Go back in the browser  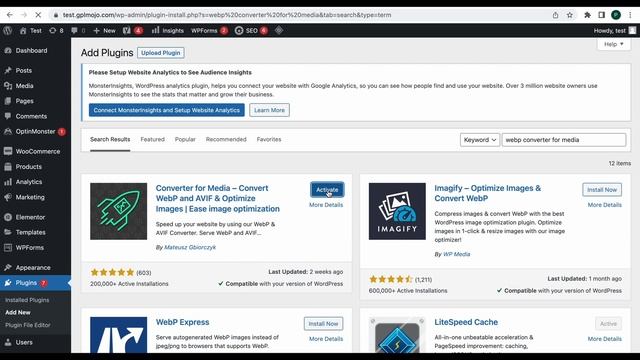(10, 15)
